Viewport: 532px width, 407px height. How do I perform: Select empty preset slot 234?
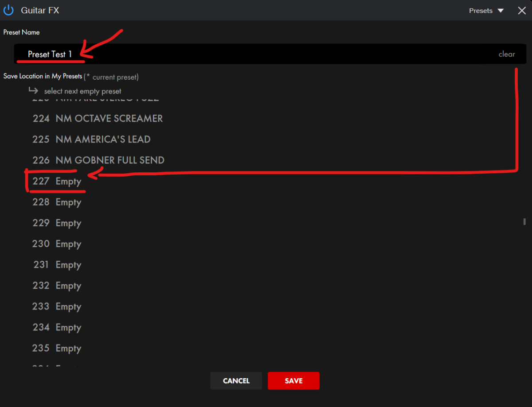click(57, 327)
